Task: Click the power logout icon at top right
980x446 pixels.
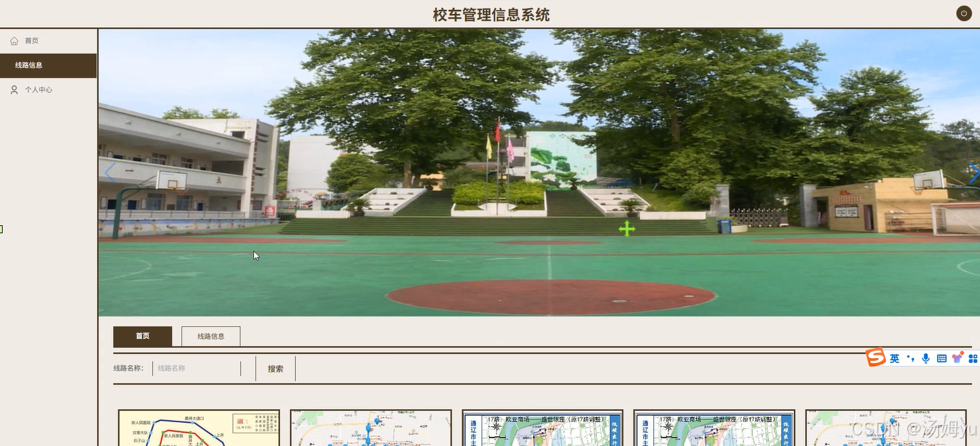Action: pyautogui.click(x=963, y=13)
